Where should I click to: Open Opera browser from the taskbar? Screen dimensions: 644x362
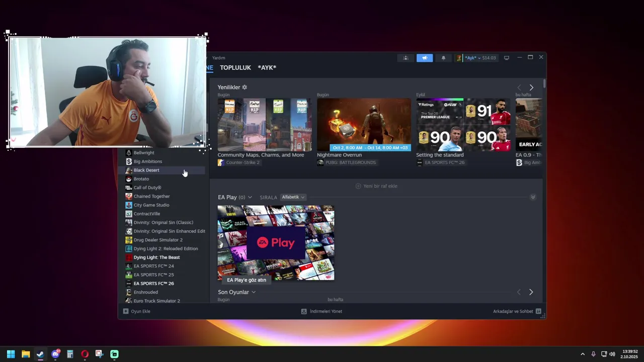[x=85, y=354]
